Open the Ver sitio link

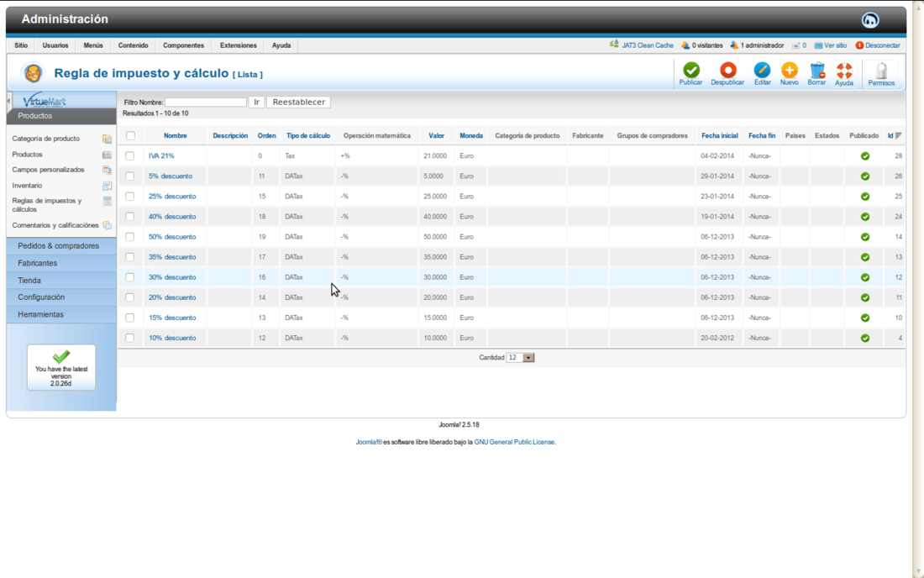coord(831,45)
